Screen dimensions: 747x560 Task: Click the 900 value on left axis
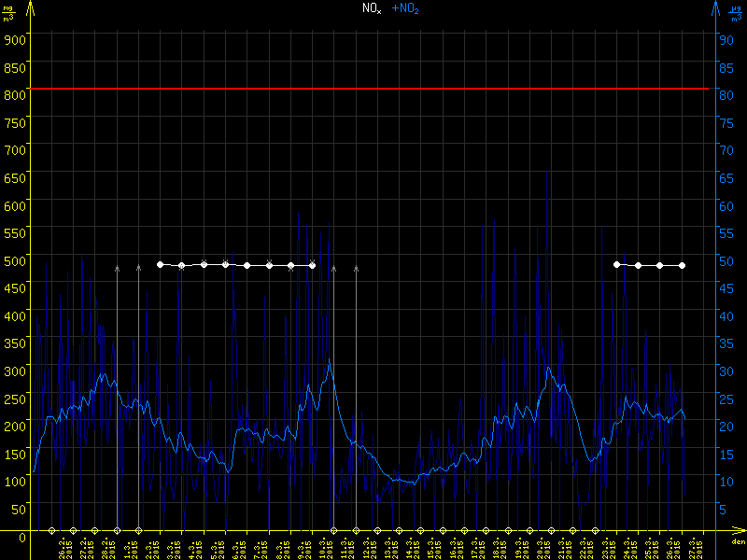click(14, 39)
